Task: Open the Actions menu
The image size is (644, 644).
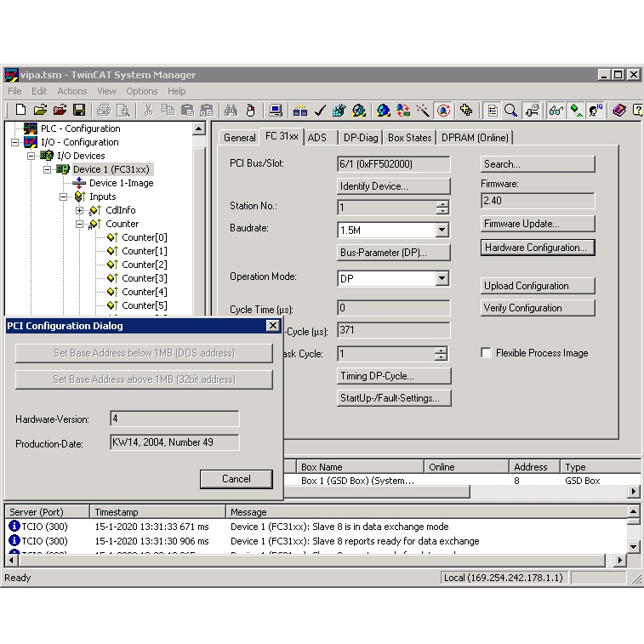Action: 71,91
